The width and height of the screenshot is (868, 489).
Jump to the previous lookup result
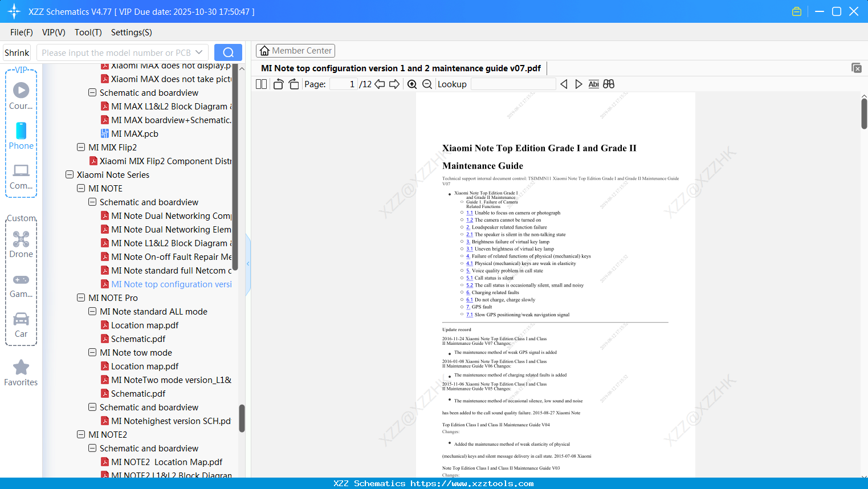[x=564, y=84]
